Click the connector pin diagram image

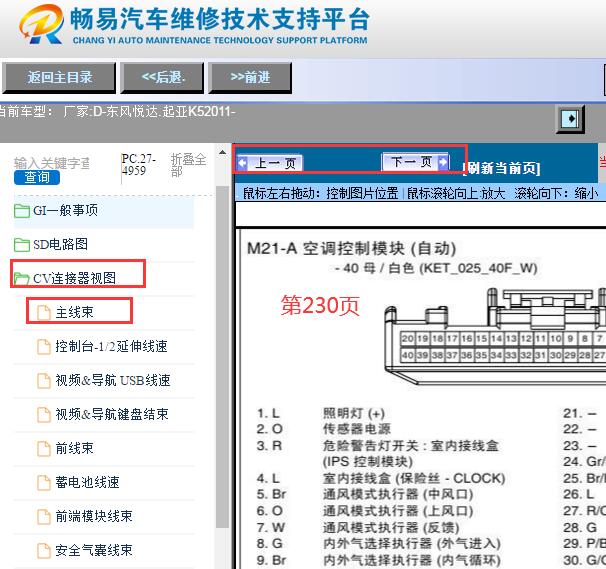[495, 336]
